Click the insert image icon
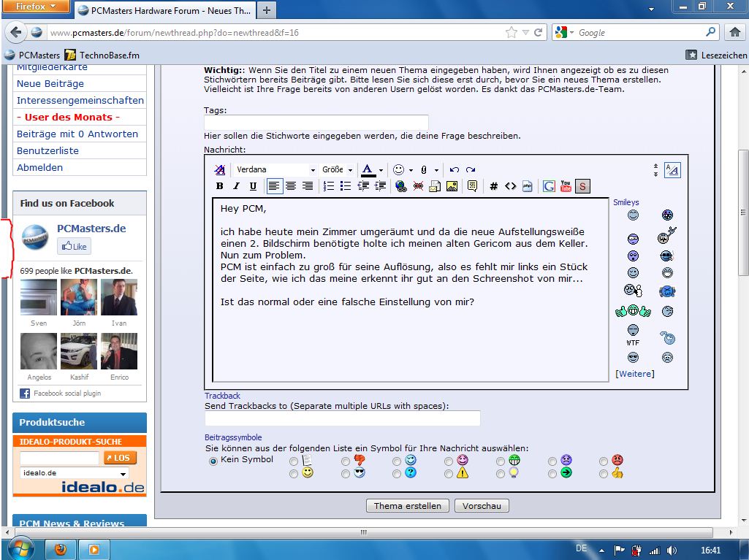 pyautogui.click(x=452, y=186)
